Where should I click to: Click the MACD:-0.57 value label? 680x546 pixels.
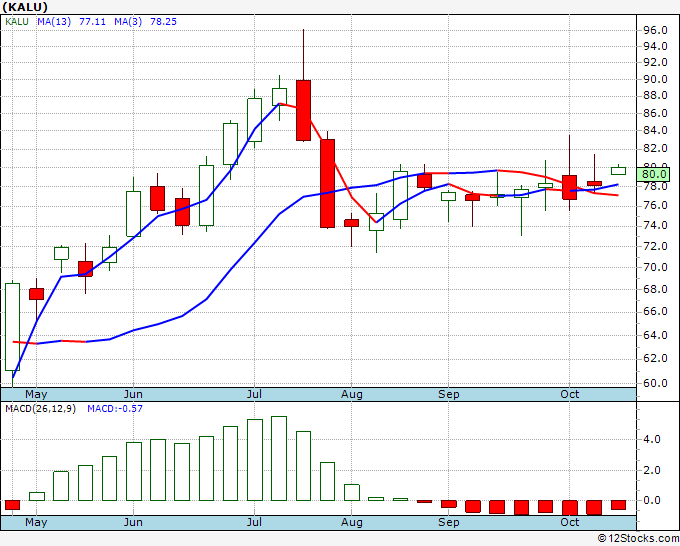[x=116, y=409]
